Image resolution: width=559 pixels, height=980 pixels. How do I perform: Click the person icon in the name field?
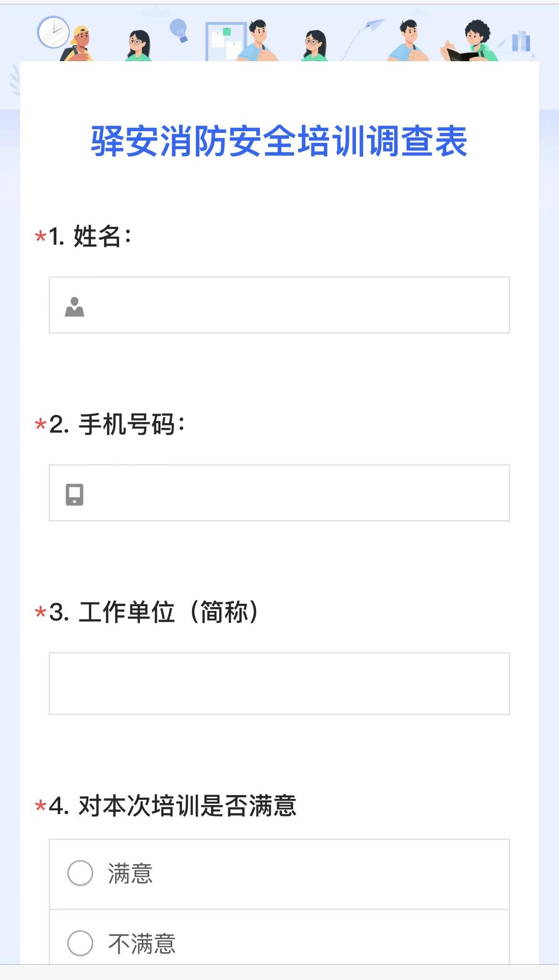tap(75, 307)
